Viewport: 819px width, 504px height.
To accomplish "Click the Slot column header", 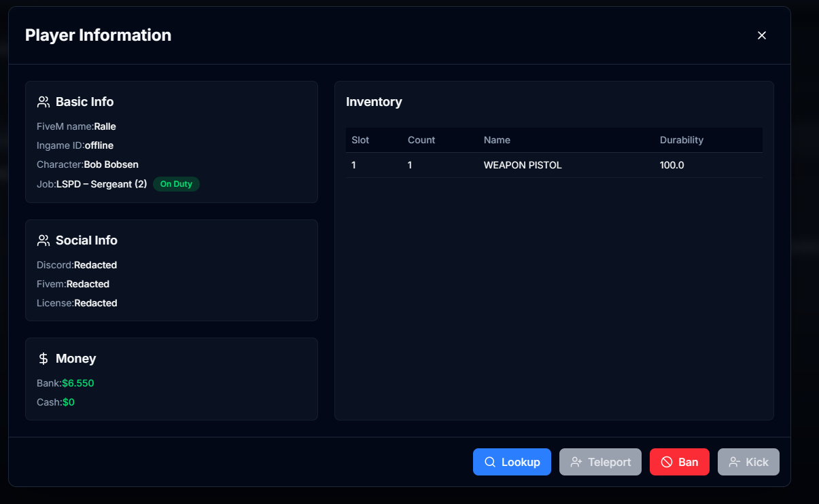I will [x=360, y=140].
